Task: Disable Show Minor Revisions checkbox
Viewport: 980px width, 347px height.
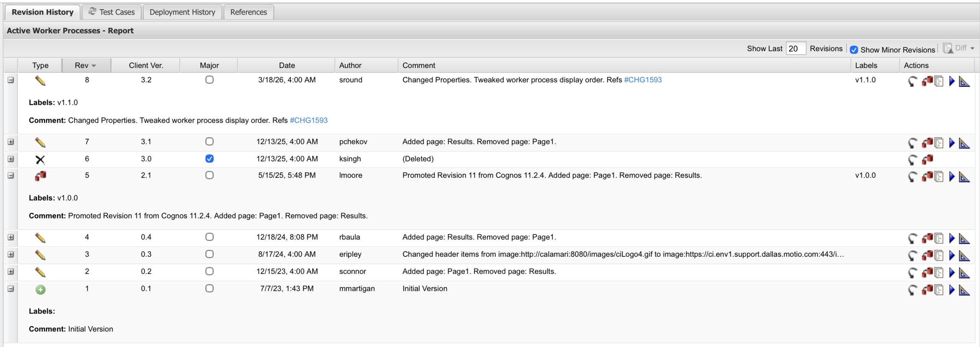Action: (x=854, y=50)
